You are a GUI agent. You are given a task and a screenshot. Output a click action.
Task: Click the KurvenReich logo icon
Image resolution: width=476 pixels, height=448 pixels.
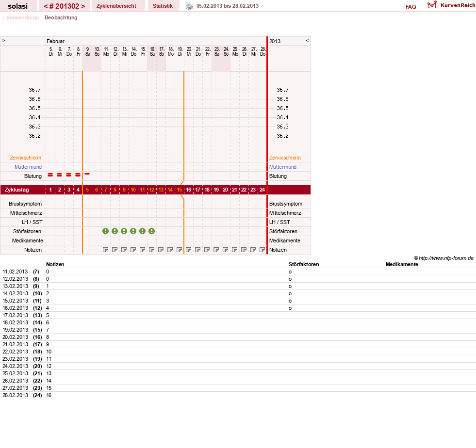(432, 5)
